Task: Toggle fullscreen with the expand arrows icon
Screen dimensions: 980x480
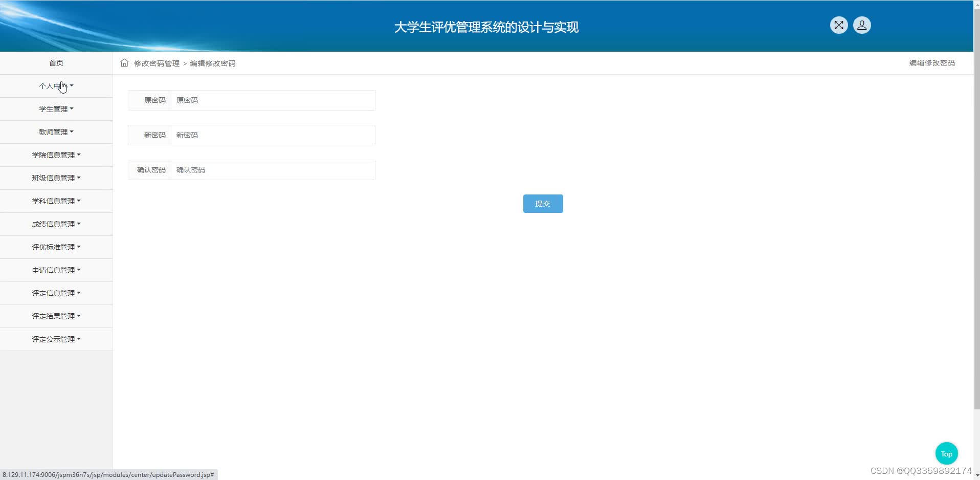Action: click(839, 25)
